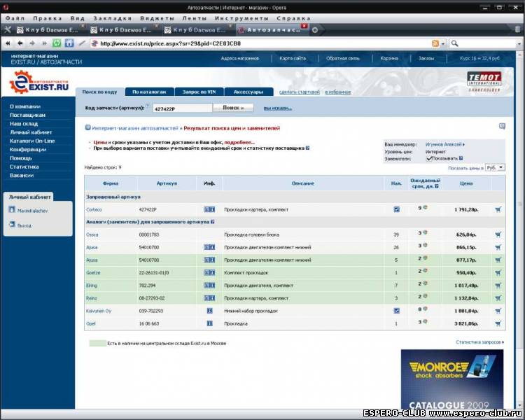525x420 pixels.
Task: Open info icon for Koivunen Oy row
Action: (209, 311)
